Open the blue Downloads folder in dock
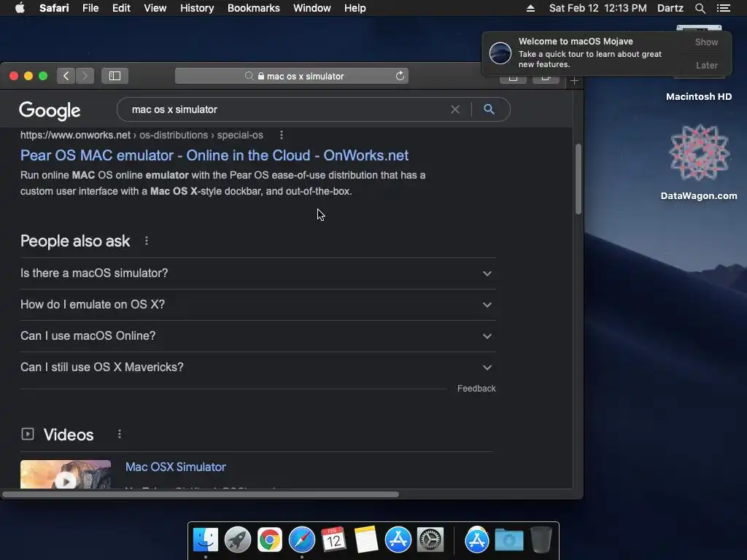Image resolution: width=747 pixels, height=560 pixels. coord(508,540)
